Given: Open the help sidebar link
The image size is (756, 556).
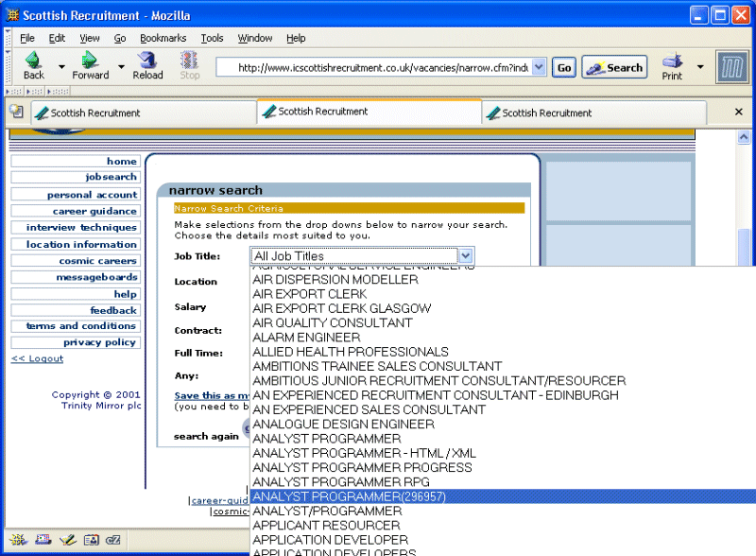Looking at the screenshot, I should pos(76,294).
